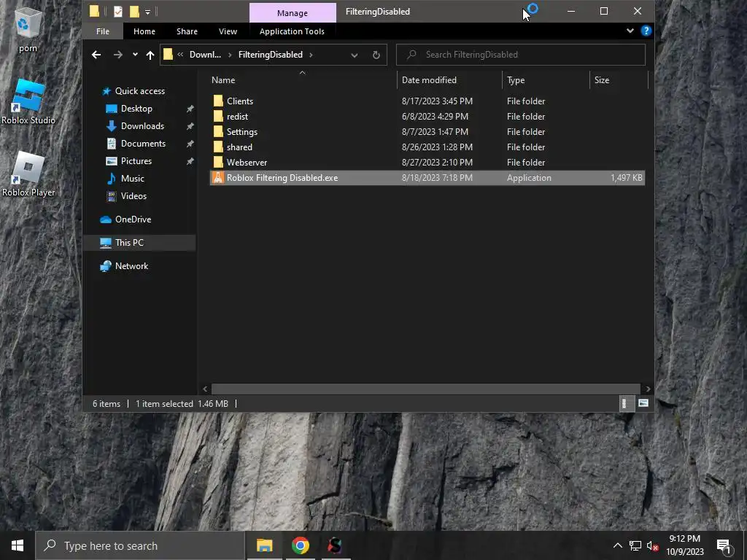Click the Manage contextual tab
Image resolution: width=747 pixels, height=560 pixels.
click(x=293, y=13)
